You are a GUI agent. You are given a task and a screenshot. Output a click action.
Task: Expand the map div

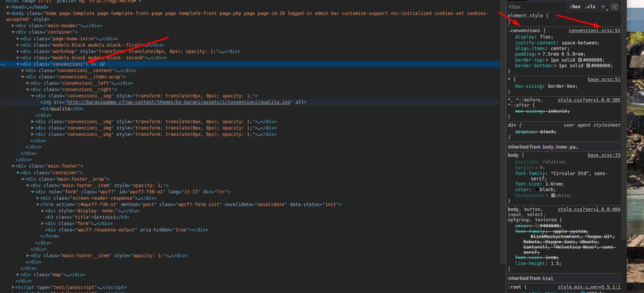point(18,275)
